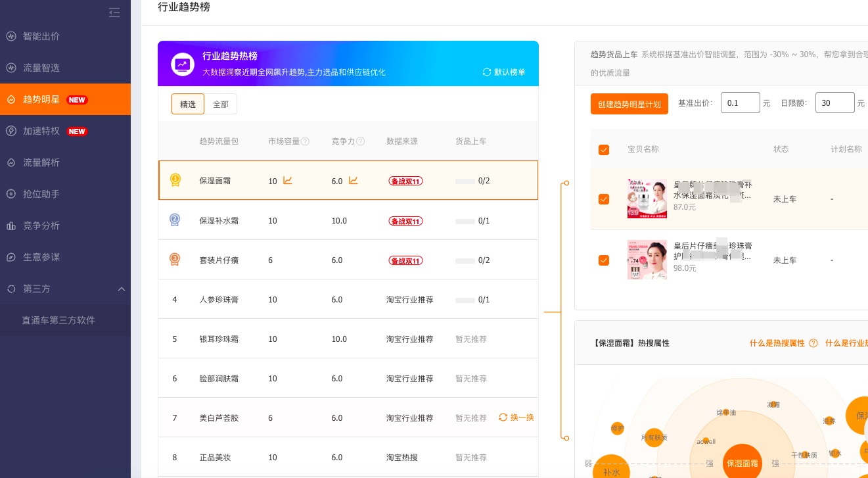The width and height of the screenshot is (868, 478).
Task: Select the 全部 tab
Action: pyautogui.click(x=221, y=104)
